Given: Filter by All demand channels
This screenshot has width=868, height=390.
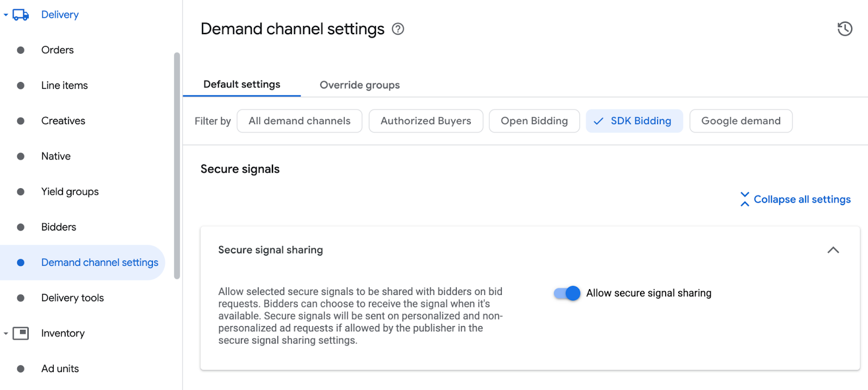Looking at the screenshot, I should (299, 121).
